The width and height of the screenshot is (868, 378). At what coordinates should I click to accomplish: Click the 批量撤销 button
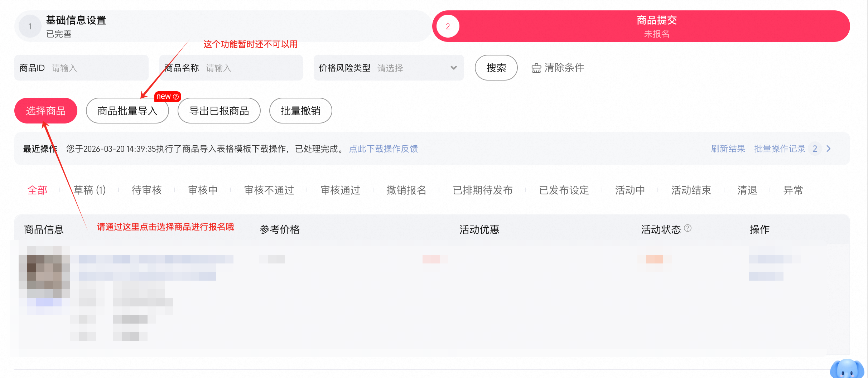300,111
